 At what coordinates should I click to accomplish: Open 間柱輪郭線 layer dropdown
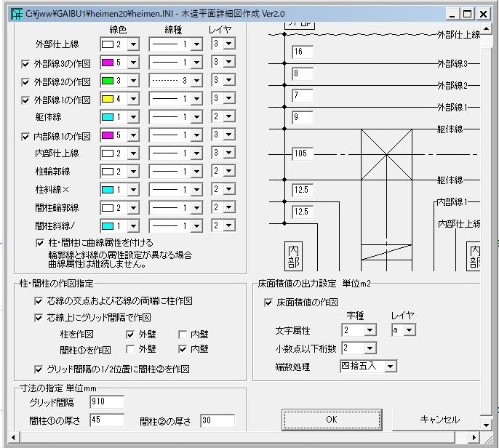click(x=229, y=207)
